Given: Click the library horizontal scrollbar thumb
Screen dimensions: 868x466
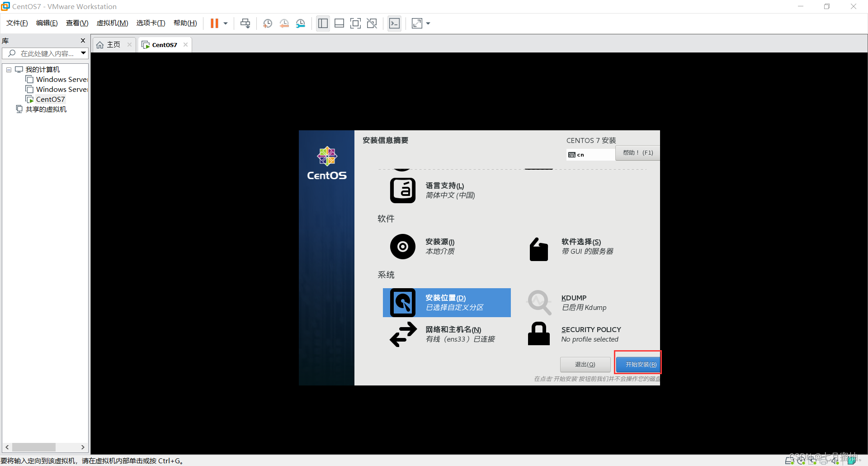Looking at the screenshot, I should (34, 447).
